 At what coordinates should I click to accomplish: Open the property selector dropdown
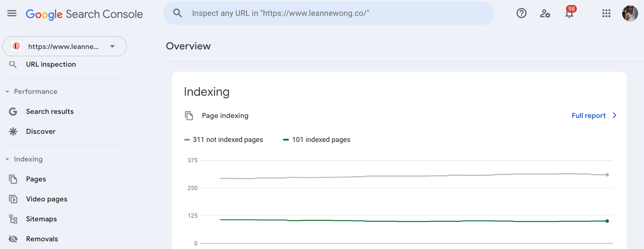coord(64,46)
